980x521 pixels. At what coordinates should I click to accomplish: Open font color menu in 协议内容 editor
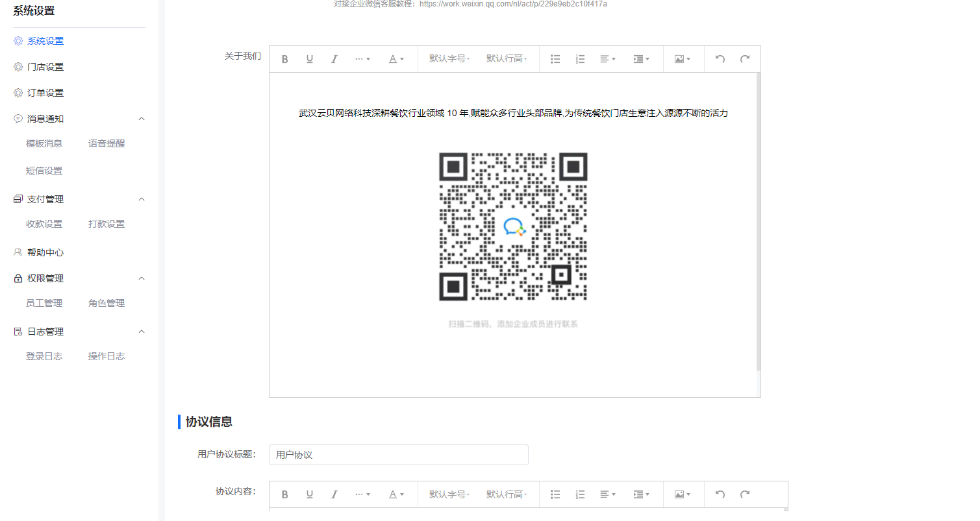tap(396, 494)
